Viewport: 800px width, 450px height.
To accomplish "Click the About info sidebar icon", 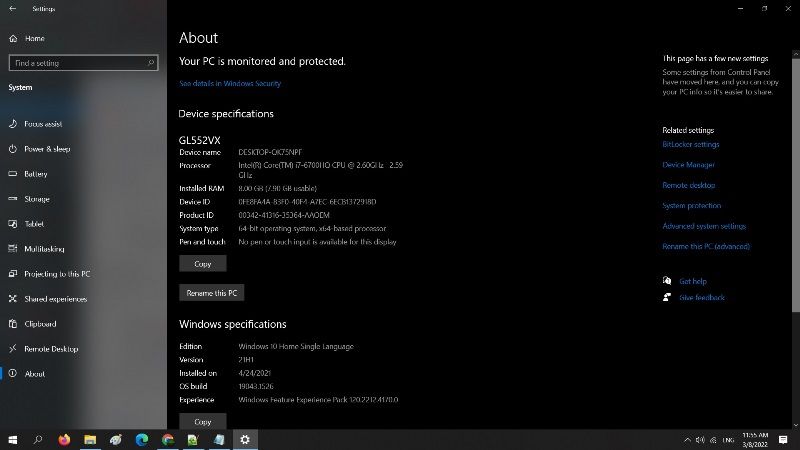I will pyautogui.click(x=13, y=373).
